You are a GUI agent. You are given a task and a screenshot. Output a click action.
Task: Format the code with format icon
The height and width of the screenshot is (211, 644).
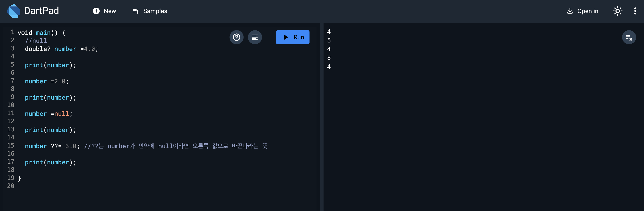(x=255, y=37)
